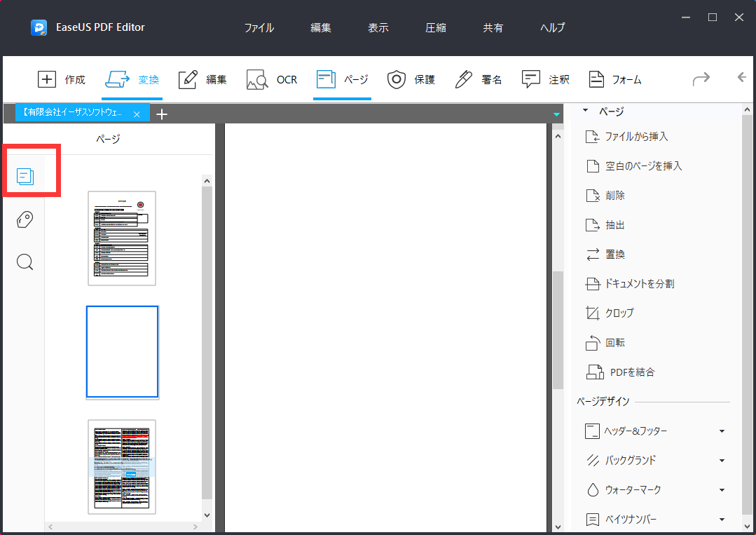Click 空白のページを挿入 option

coord(642,166)
